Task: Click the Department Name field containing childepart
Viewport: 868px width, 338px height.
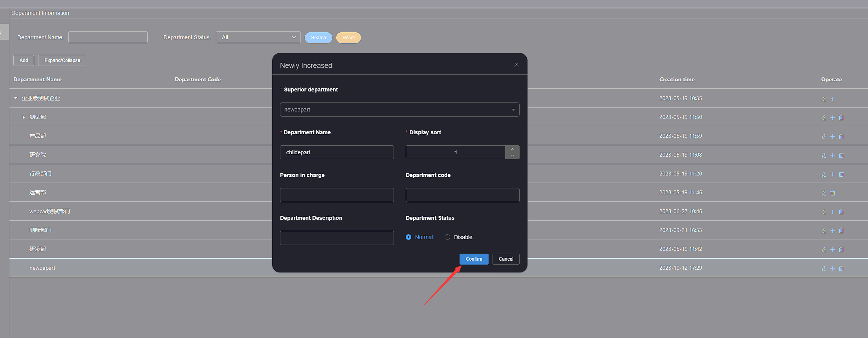Action: pos(337,152)
